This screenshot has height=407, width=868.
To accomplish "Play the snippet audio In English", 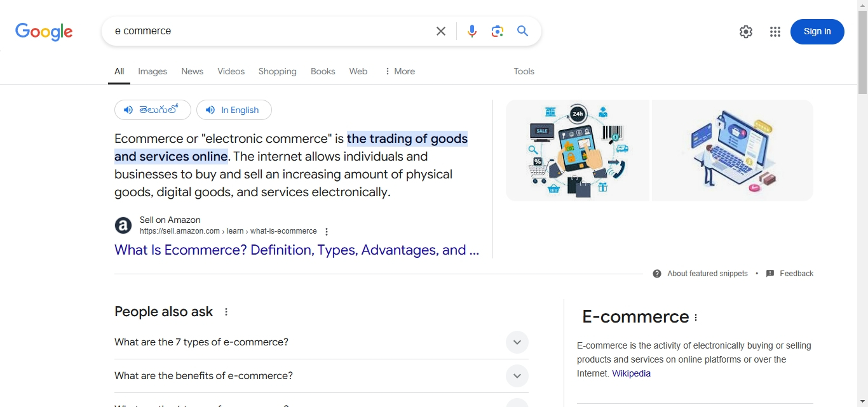I will pyautogui.click(x=234, y=110).
